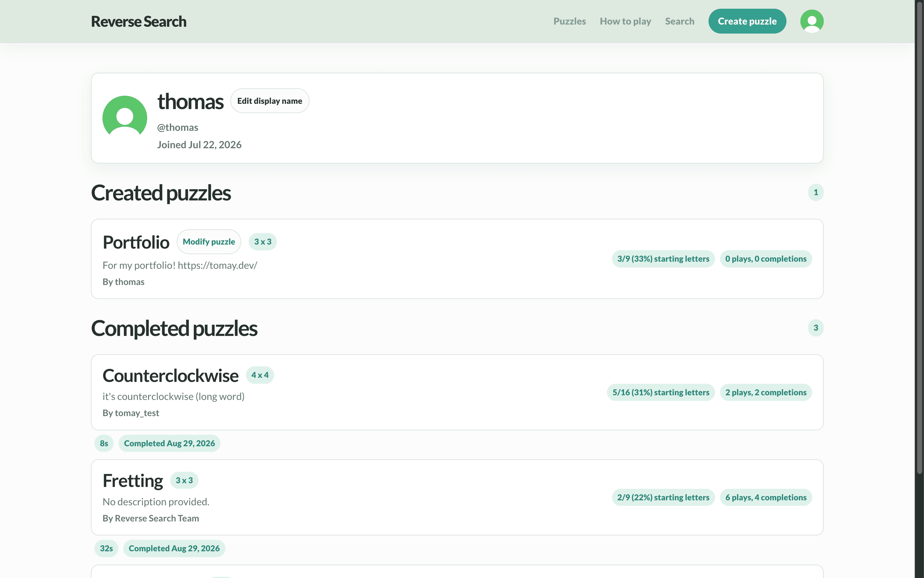Open the How to play page
Screen dimensions: 924x578
coord(625,21)
